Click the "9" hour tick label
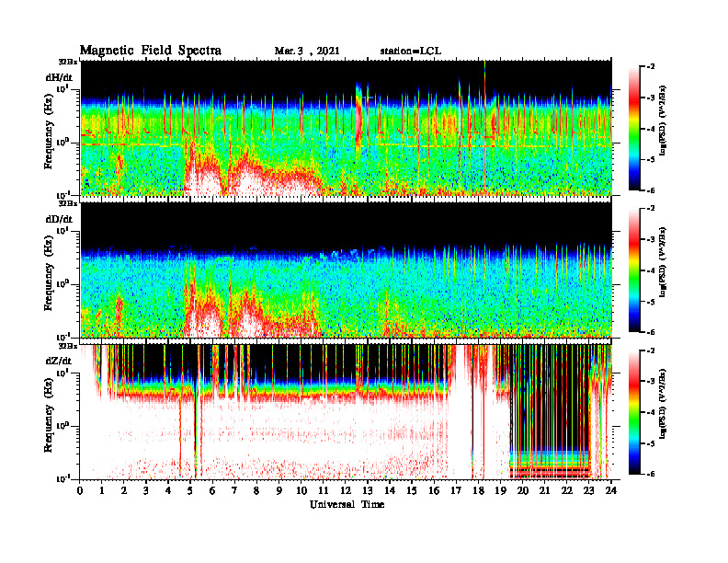 pos(279,491)
